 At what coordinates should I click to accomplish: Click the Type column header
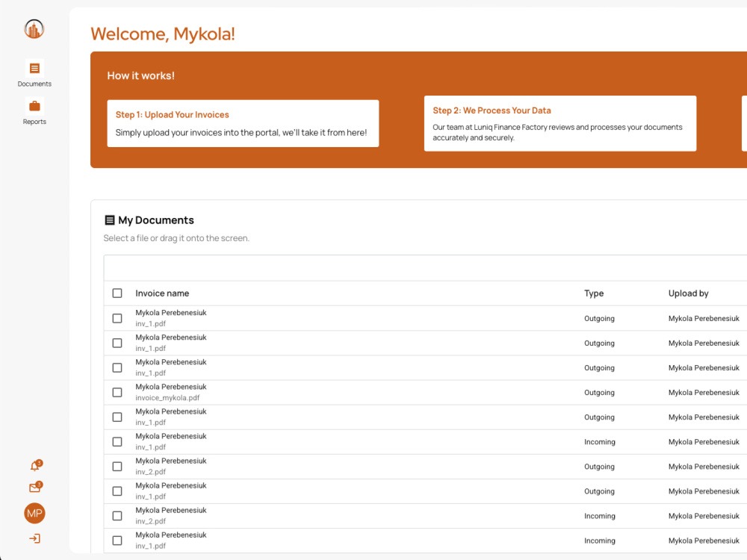pos(594,293)
